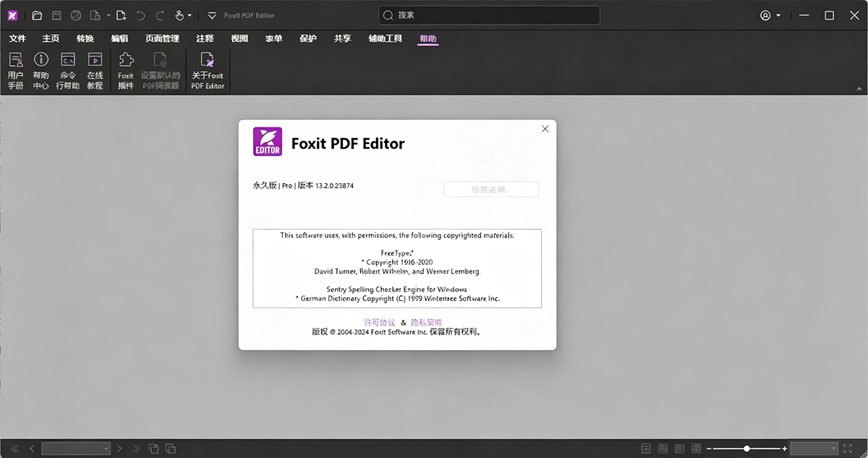Switch to the 视图 tab

[x=239, y=38]
